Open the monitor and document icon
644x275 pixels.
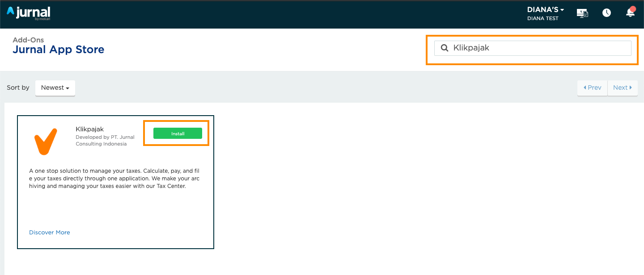pyautogui.click(x=582, y=13)
